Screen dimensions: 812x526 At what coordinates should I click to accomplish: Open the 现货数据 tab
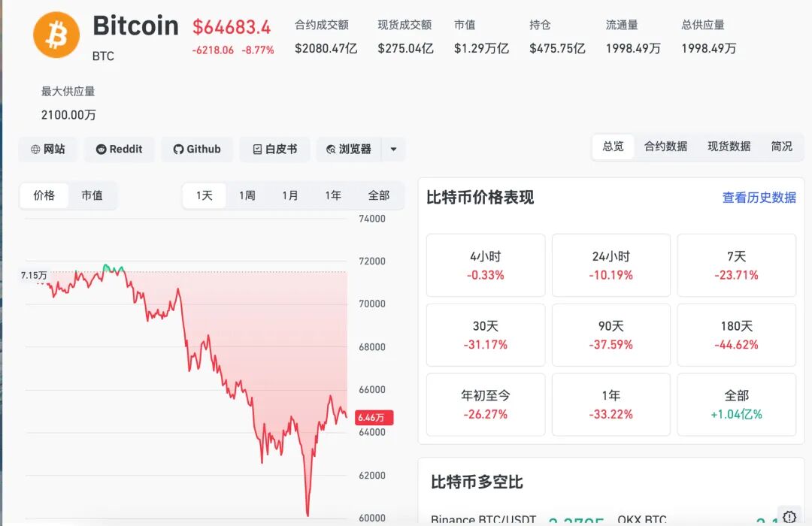(729, 147)
